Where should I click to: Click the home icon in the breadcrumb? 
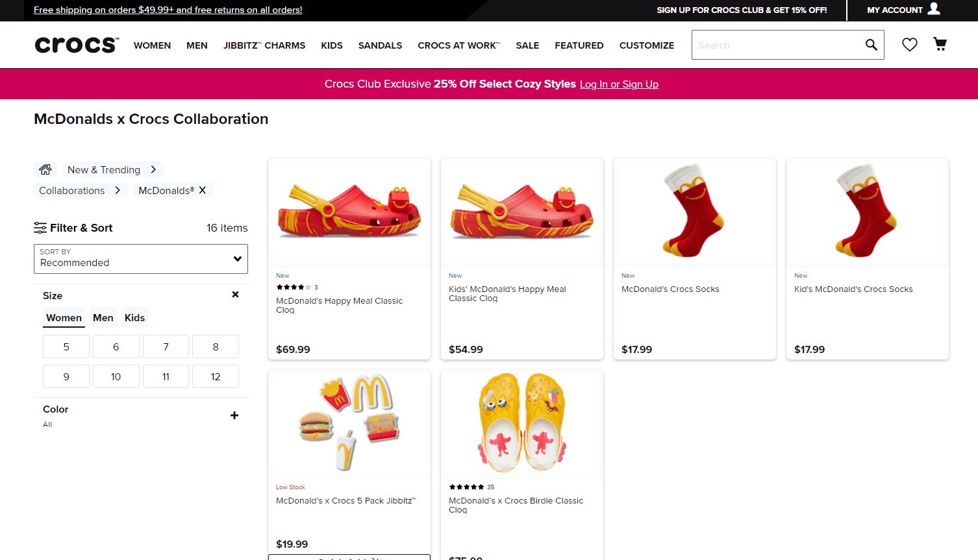tap(45, 169)
